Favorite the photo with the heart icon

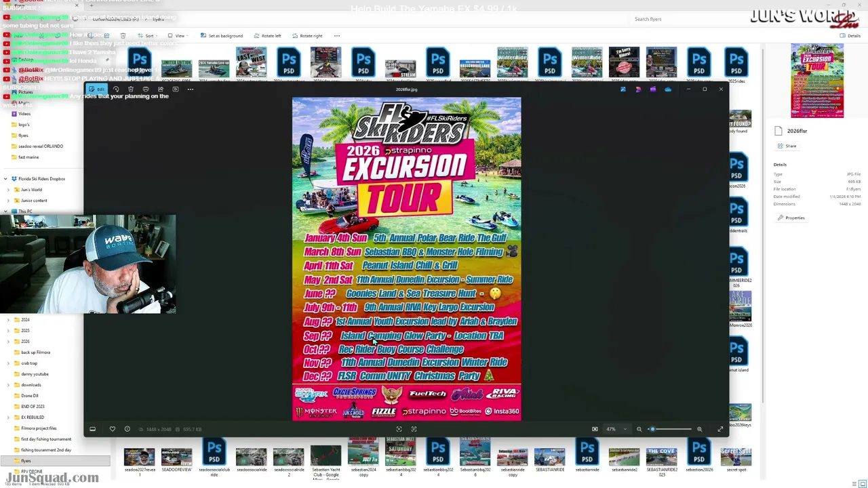coord(113,429)
